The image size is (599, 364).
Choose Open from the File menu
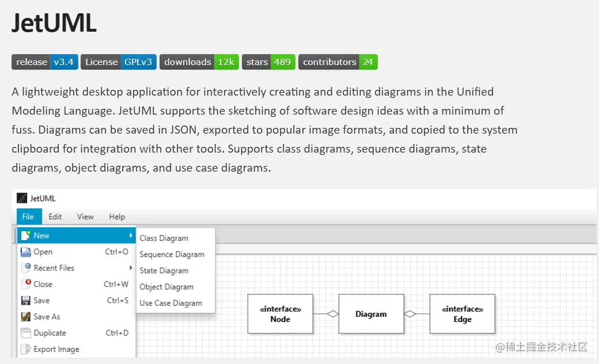point(77,252)
